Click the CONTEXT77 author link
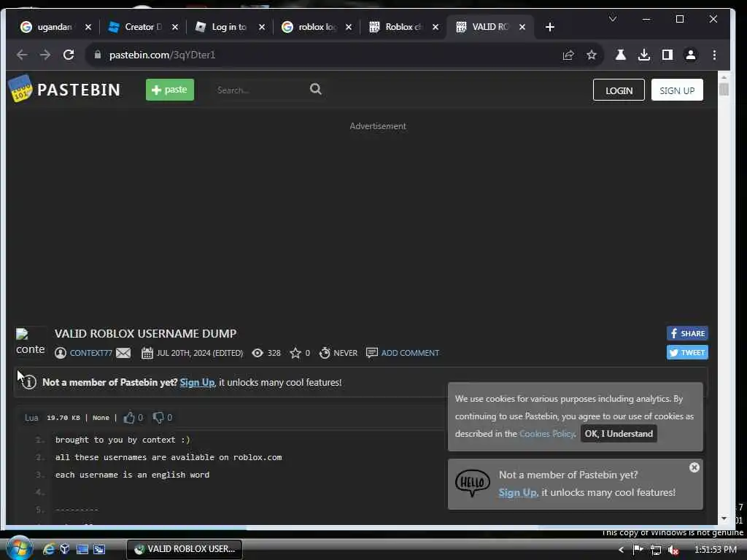Screen dimensions: 747x560 point(91,353)
